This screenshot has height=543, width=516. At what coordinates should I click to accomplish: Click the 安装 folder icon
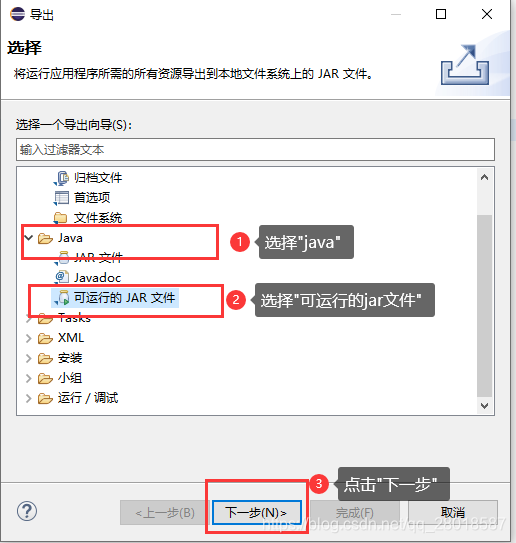click(45, 358)
